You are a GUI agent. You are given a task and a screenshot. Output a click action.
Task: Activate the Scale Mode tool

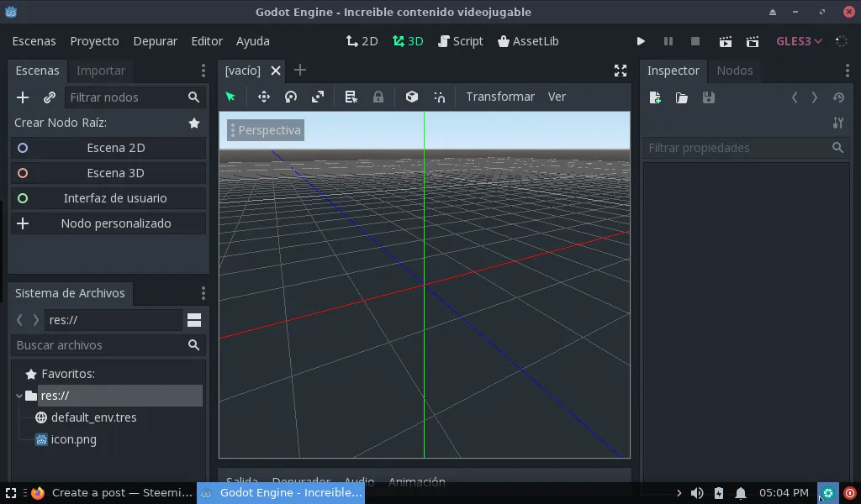(318, 97)
